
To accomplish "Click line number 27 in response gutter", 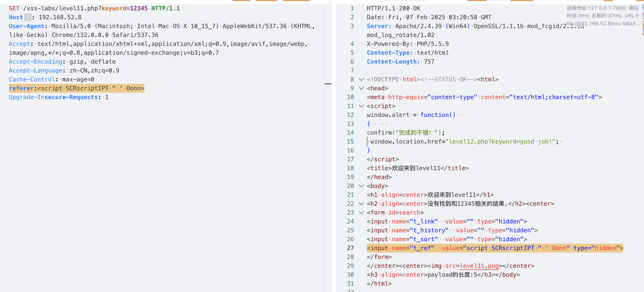I will [x=350, y=248].
